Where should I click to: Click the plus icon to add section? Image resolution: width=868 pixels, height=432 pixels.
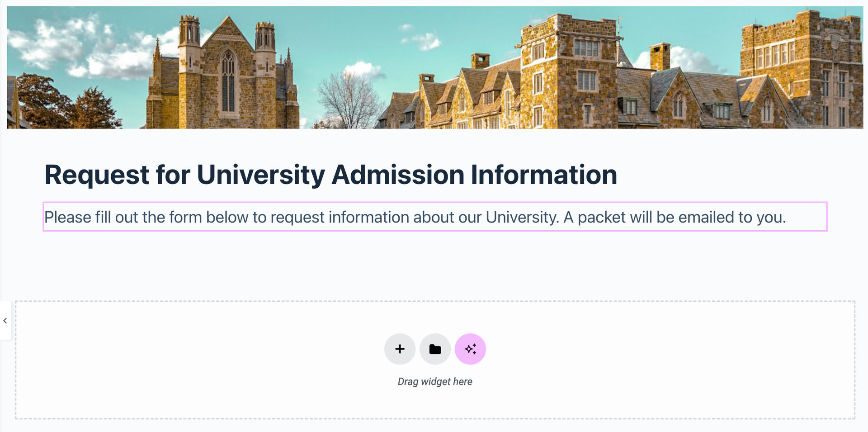[x=400, y=349]
